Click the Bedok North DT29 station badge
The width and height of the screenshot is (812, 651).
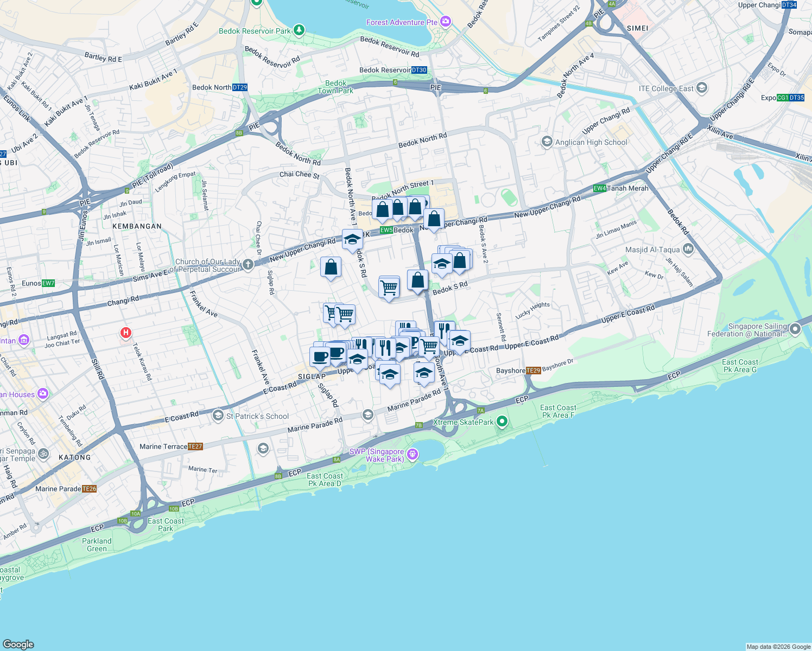point(240,87)
